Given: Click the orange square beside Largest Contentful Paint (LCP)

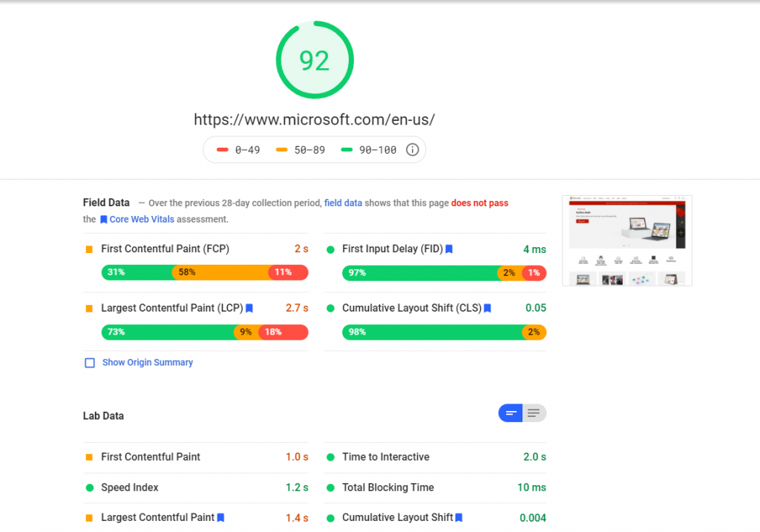Looking at the screenshot, I should pyautogui.click(x=89, y=309).
